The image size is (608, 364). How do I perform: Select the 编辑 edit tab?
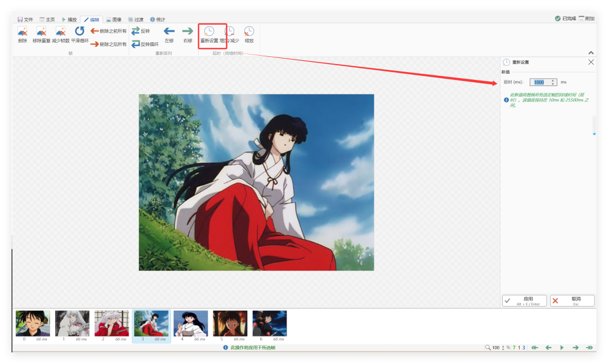tap(92, 19)
